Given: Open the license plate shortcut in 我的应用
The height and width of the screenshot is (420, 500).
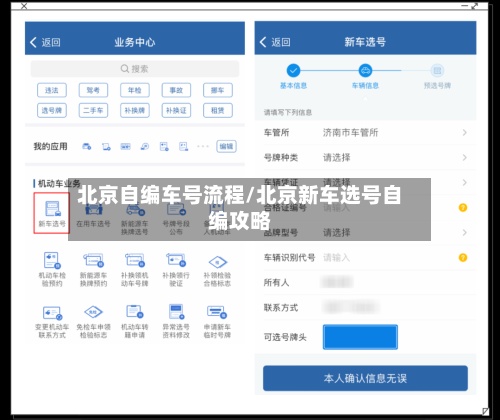Looking at the screenshot, I should coord(126,146).
